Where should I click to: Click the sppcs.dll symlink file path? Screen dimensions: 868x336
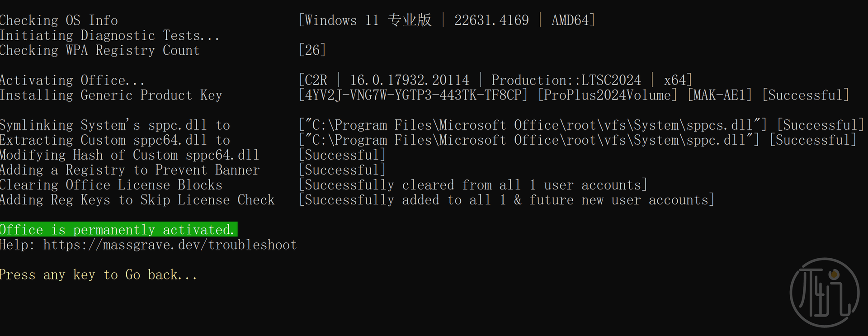[533, 125]
